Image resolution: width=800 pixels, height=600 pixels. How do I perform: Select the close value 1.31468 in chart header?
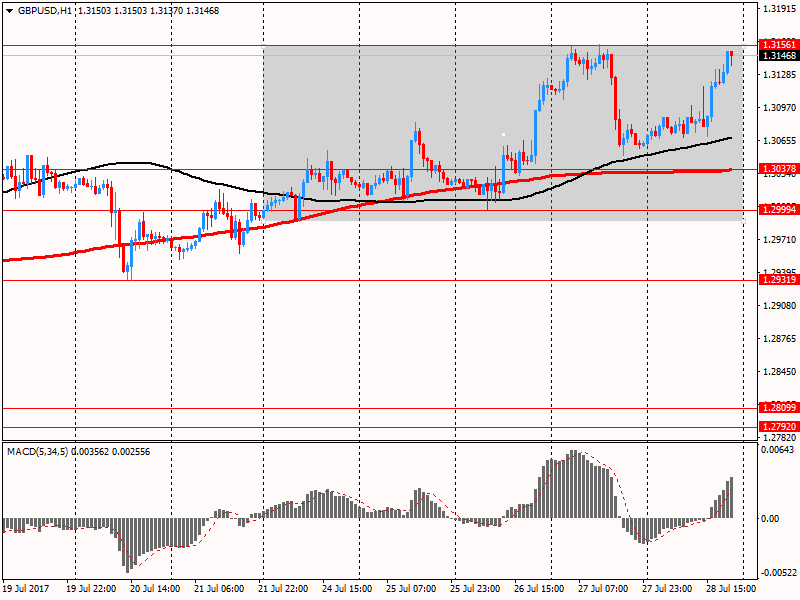(x=203, y=11)
